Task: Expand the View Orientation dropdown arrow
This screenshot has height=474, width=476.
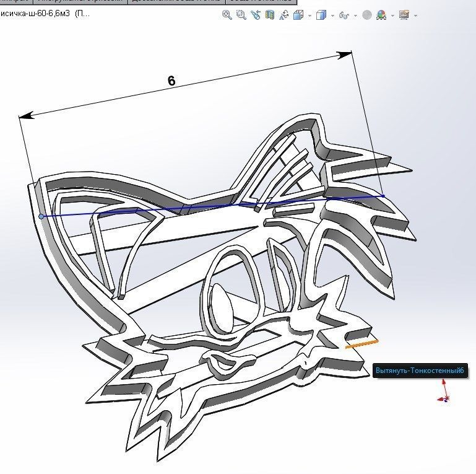Action: (309, 15)
